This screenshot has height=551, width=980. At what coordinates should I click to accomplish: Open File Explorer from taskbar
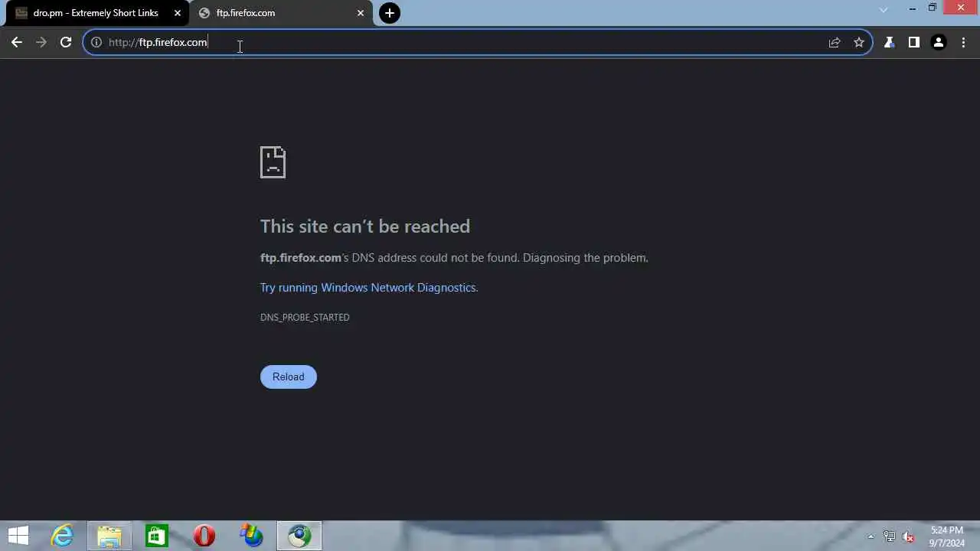click(109, 536)
